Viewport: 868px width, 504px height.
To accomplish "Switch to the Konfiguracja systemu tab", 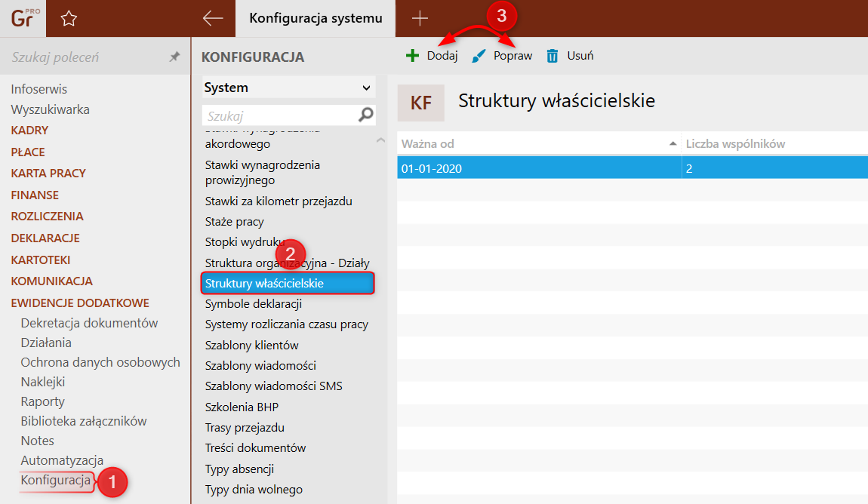I will [315, 18].
